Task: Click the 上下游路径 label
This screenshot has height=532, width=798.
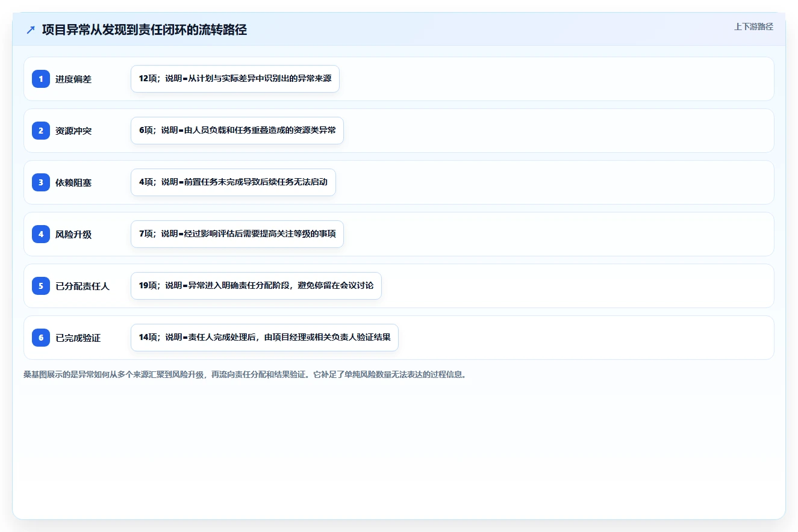Action: 753,26
